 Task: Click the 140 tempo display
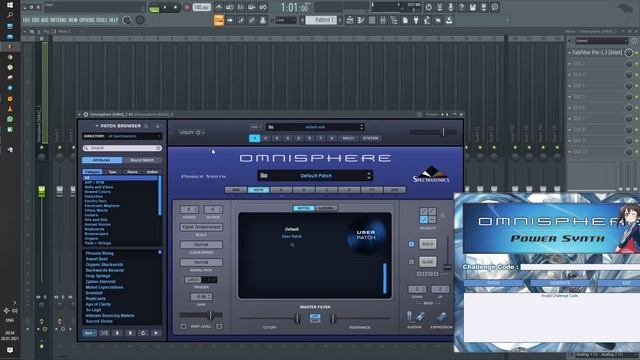click(201, 7)
